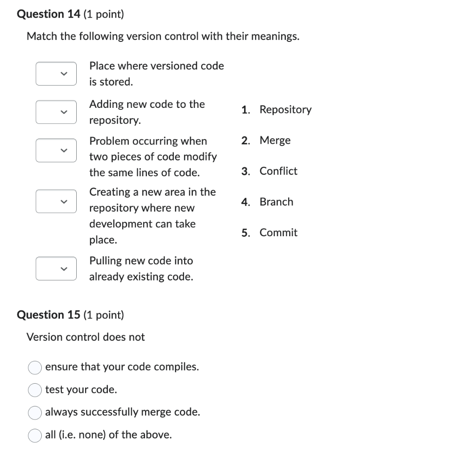Select the radio button for 'ensure that your code compiles'
The height and width of the screenshot is (452, 476).
34,367
